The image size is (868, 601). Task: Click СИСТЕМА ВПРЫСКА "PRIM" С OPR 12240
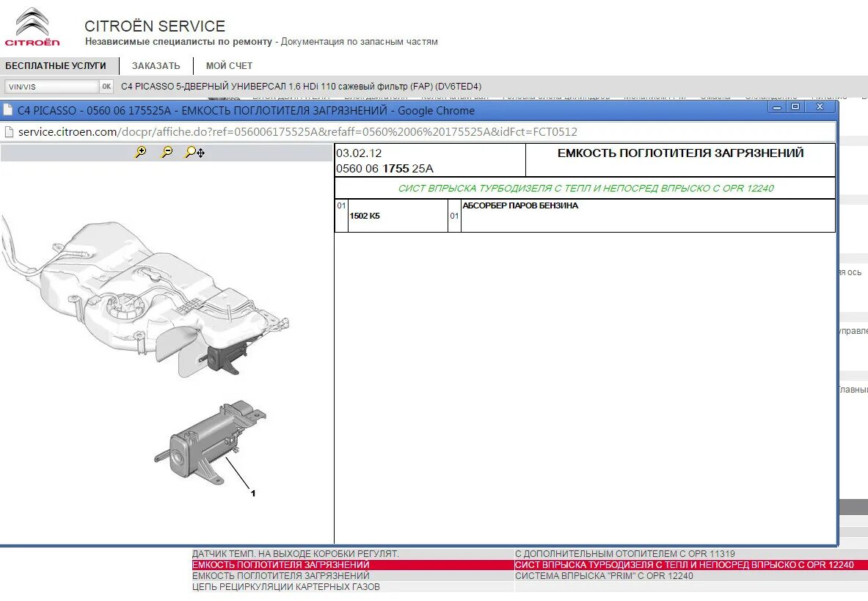point(604,576)
